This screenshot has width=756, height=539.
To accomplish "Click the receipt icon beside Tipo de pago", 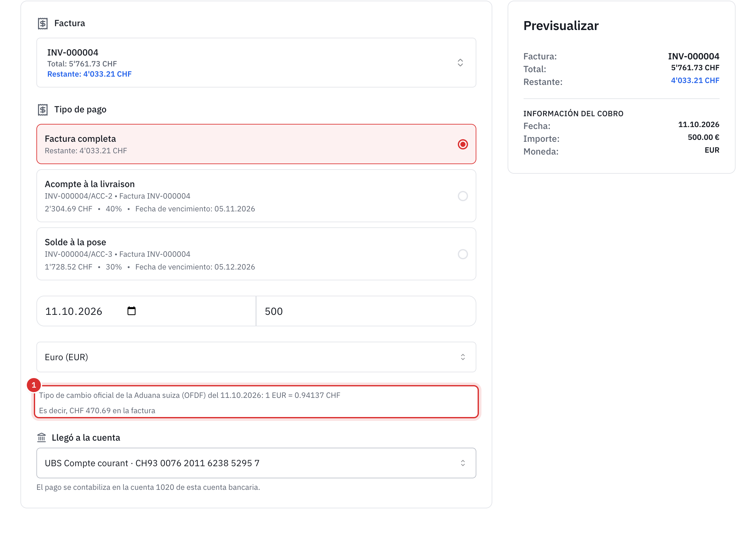I will coord(42,110).
